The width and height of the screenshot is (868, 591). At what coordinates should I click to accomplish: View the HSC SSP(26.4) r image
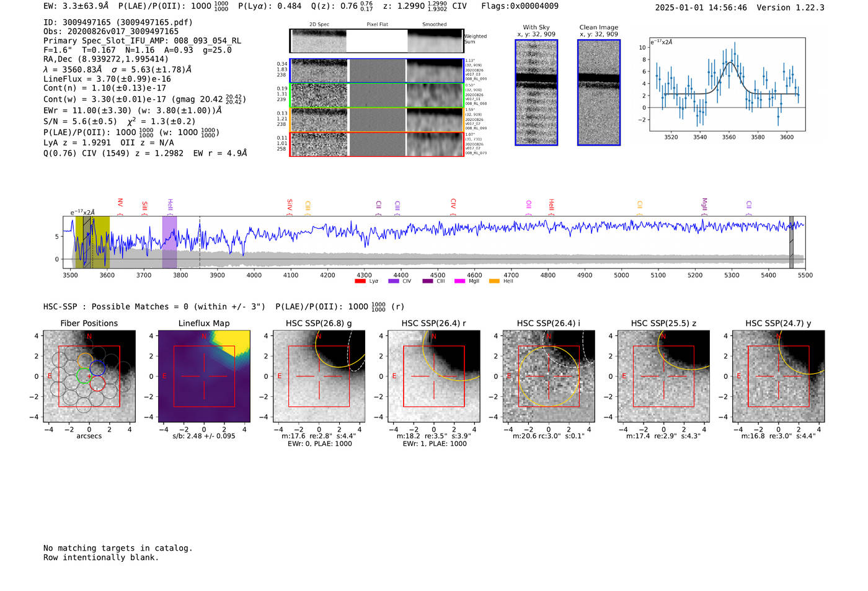tap(434, 376)
